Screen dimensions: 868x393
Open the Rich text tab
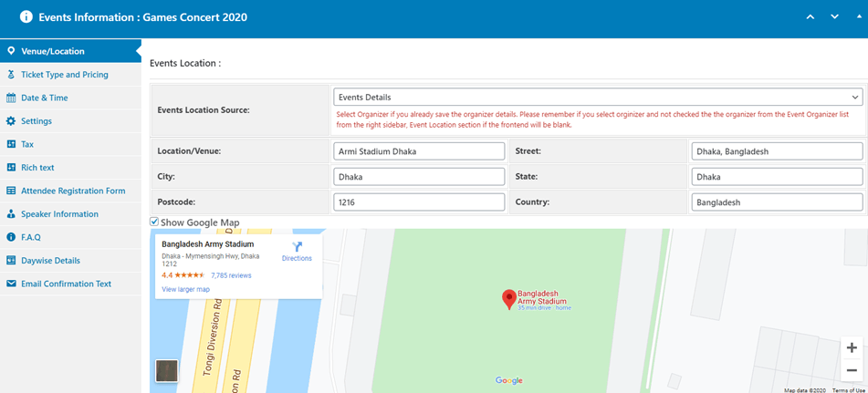click(71, 168)
